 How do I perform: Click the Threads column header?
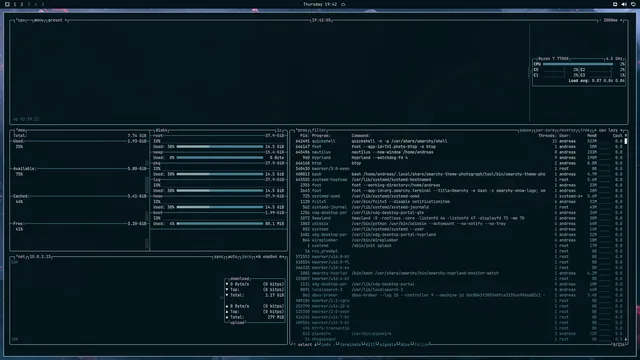click(547, 136)
